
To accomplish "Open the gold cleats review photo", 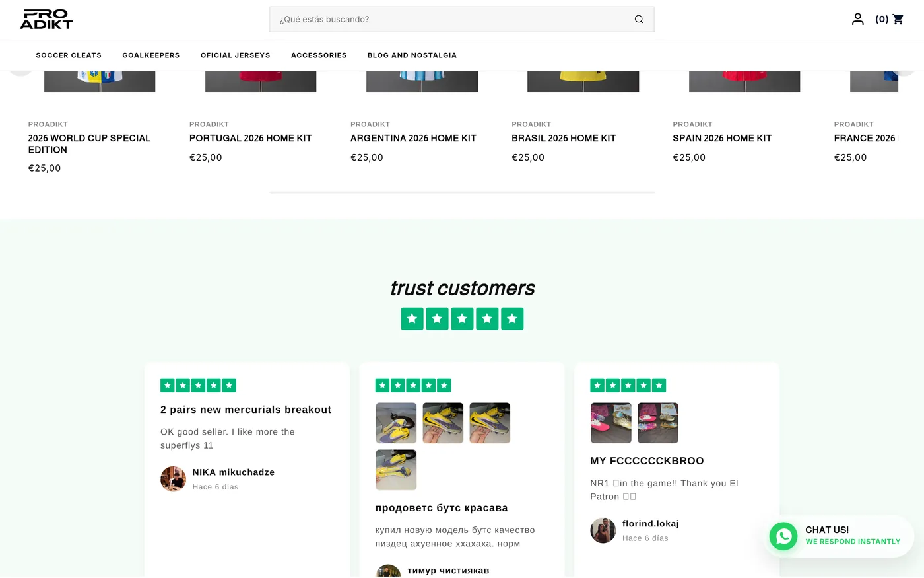I will tap(658, 423).
